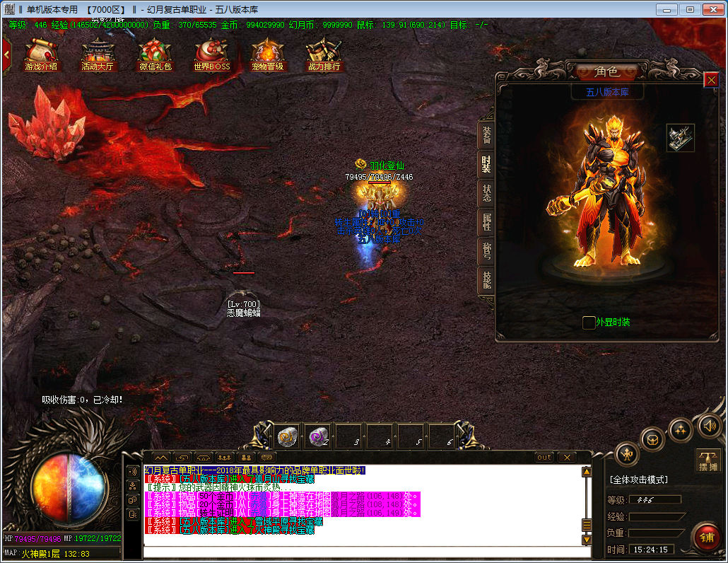Minimize the game window

667,9
